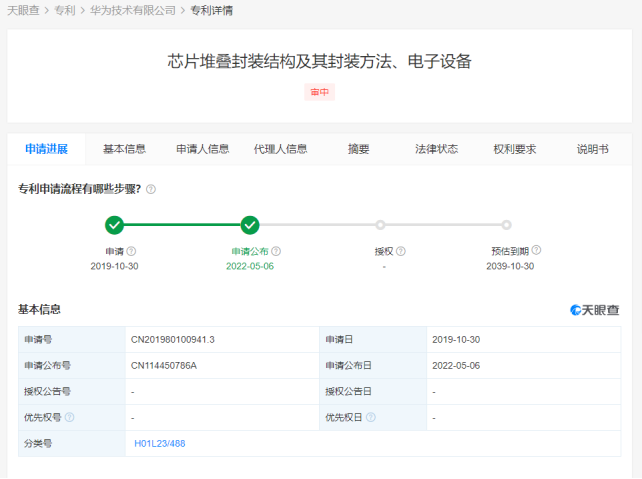Click the 基本信息 section heading
The image size is (642, 479).
[x=39, y=310]
